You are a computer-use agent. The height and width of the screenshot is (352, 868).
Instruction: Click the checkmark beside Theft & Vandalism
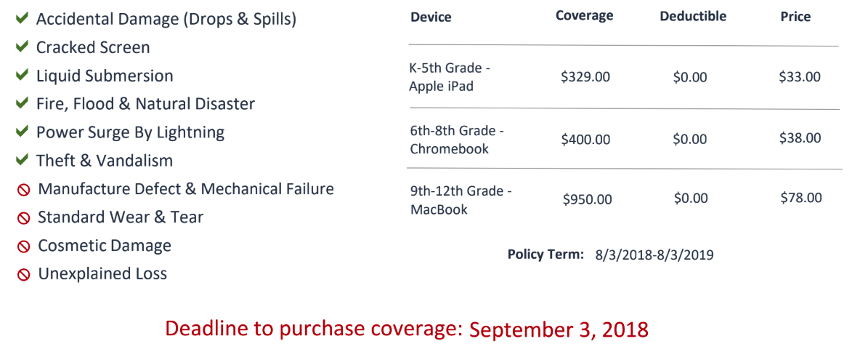tap(22, 160)
